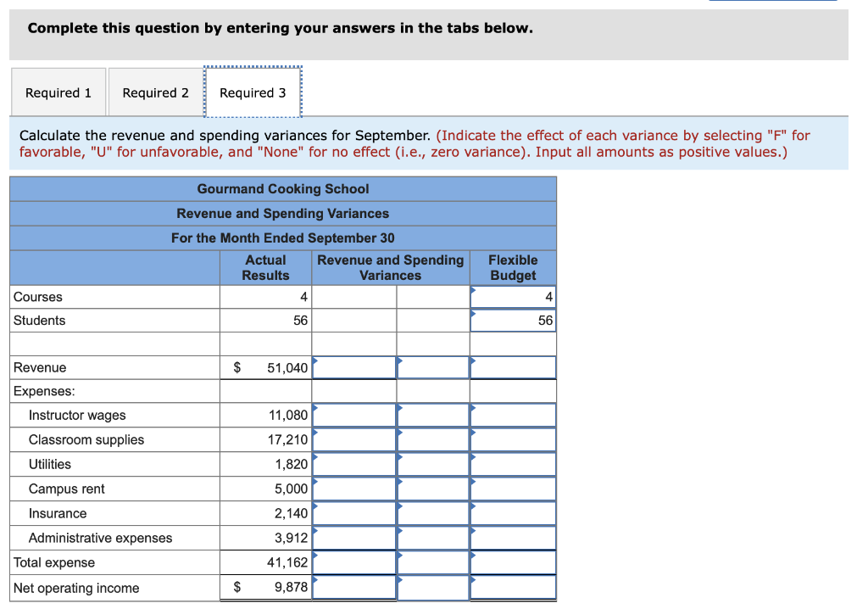
Task: Click the Net operating income variance cell
Action: 354,587
